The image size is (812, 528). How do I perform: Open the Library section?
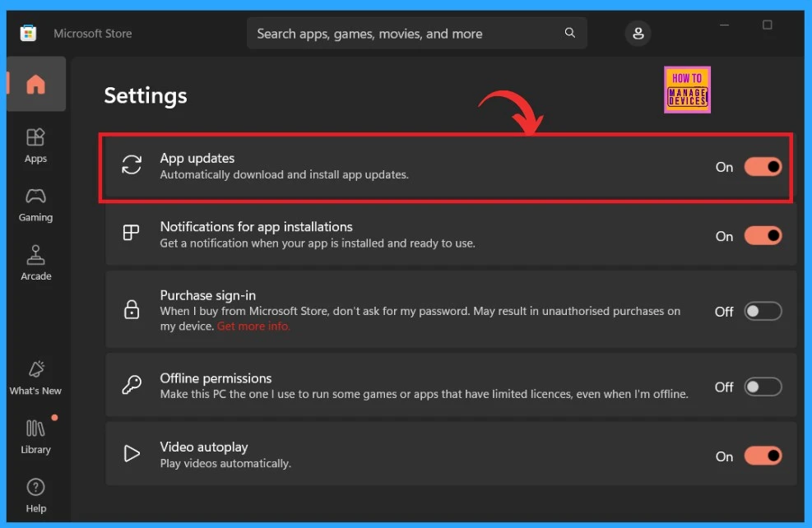35,437
